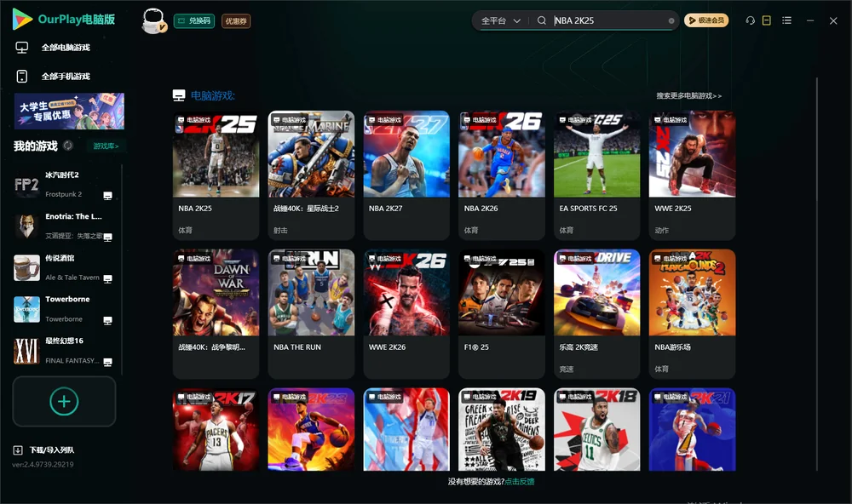Open customer service headset icon

pos(750,20)
